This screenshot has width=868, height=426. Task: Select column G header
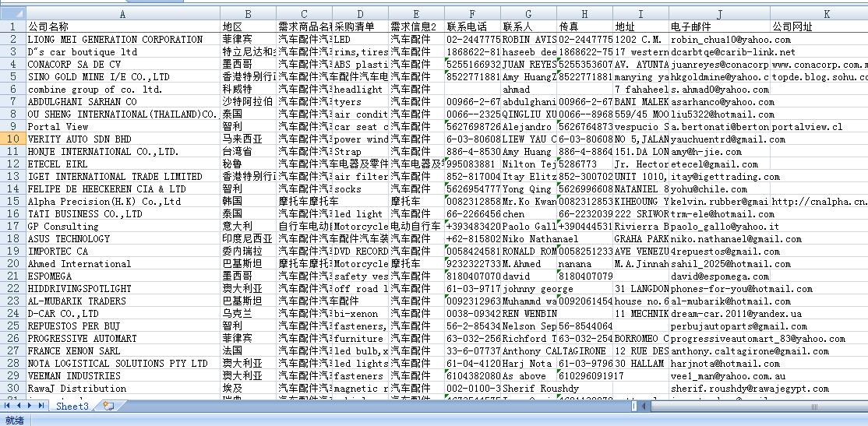[x=528, y=14]
